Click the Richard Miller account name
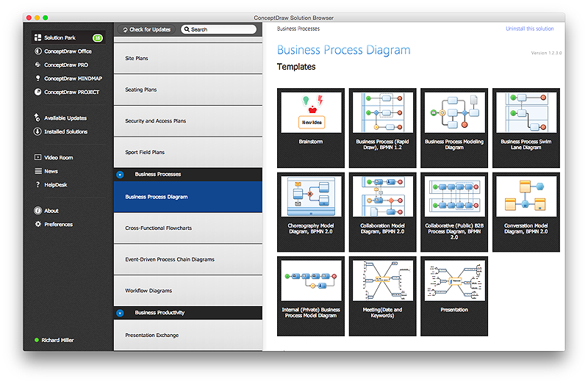 [57, 340]
